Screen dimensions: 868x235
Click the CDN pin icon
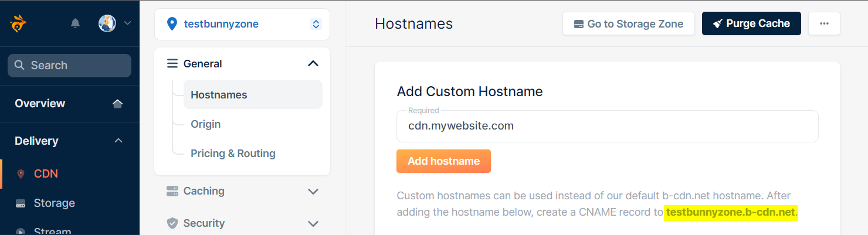pos(21,174)
